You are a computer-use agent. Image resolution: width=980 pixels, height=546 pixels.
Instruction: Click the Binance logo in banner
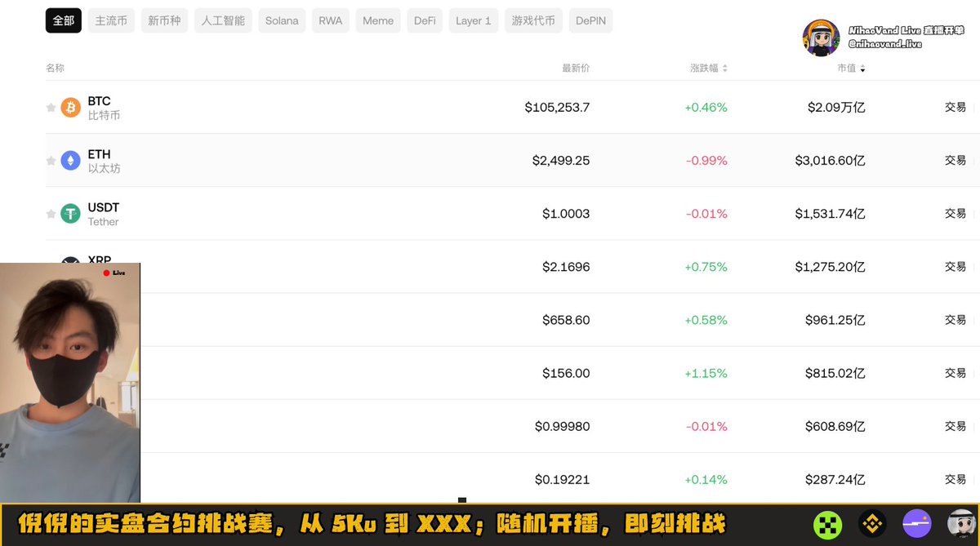tap(872, 524)
